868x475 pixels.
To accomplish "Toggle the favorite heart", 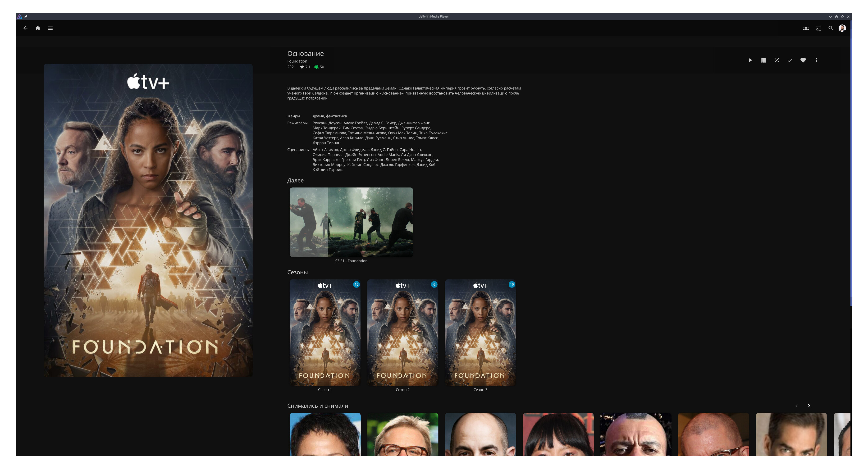I will tap(803, 60).
